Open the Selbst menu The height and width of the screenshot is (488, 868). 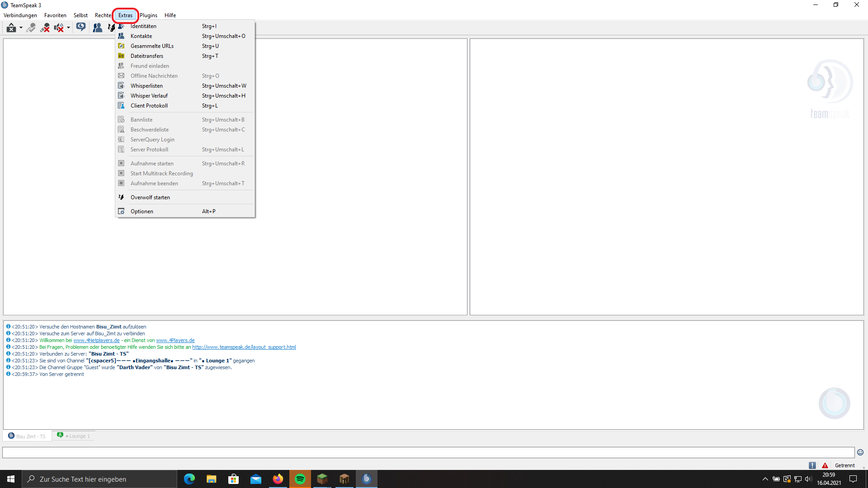click(80, 15)
